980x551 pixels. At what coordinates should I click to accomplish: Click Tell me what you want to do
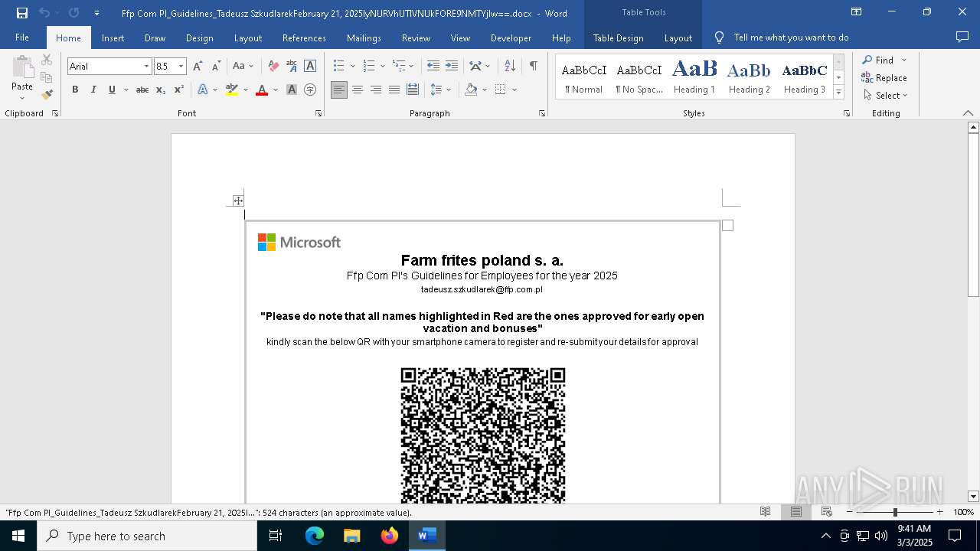[791, 37]
